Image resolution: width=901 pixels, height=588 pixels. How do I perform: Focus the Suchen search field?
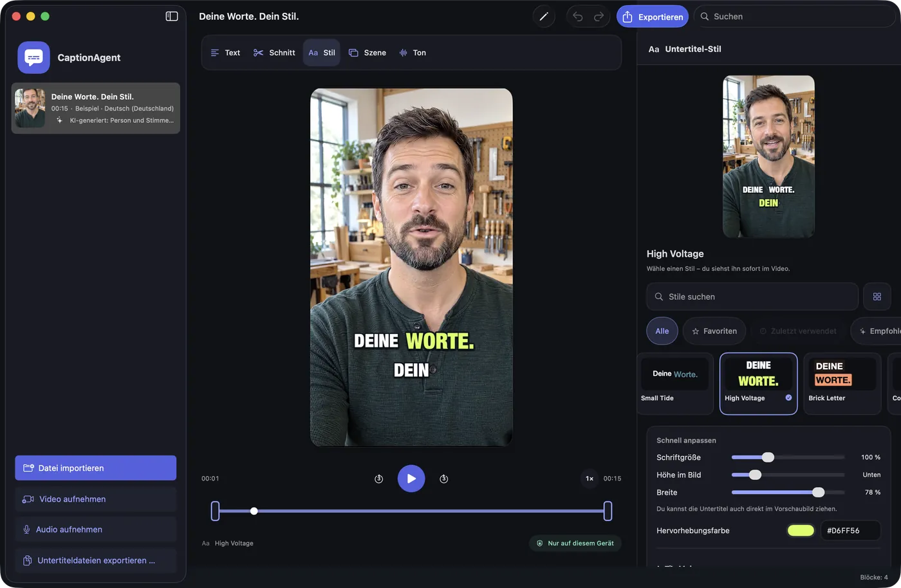tap(795, 17)
